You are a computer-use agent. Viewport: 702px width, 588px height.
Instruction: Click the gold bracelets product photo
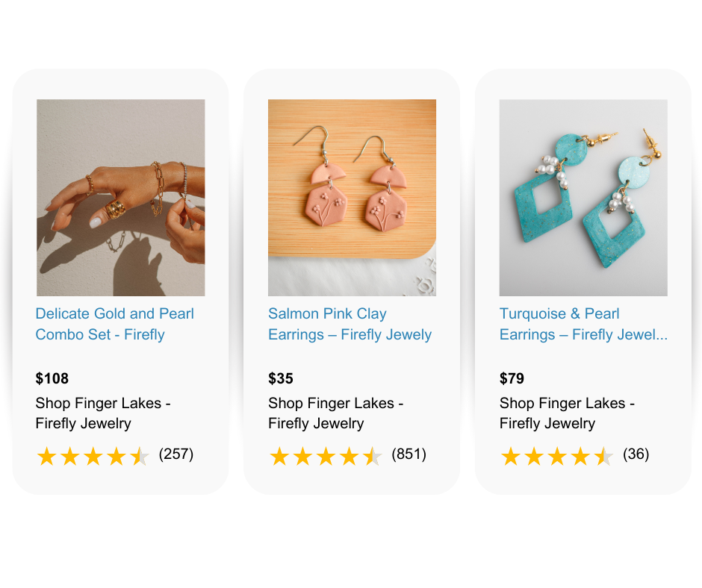(x=121, y=198)
